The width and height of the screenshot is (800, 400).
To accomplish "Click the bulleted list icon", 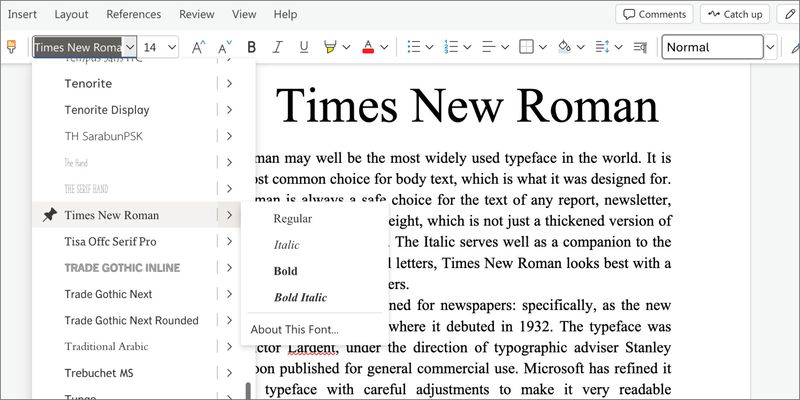I will point(414,47).
